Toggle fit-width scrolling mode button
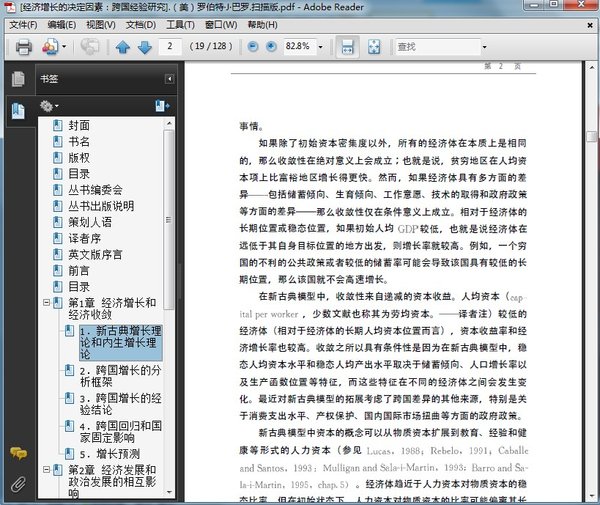This screenshot has width=600, height=505. (x=347, y=47)
